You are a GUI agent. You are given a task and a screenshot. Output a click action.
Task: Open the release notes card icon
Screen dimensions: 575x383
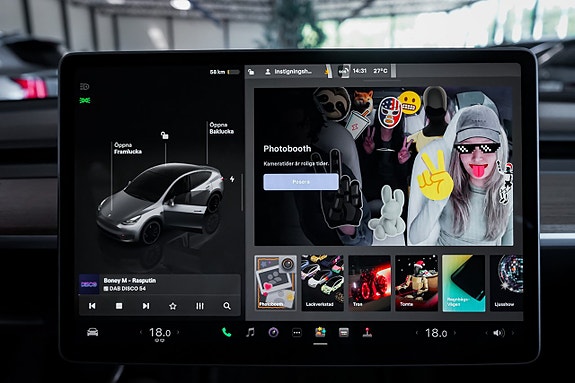pyautogui.click(x=344, y=332)
